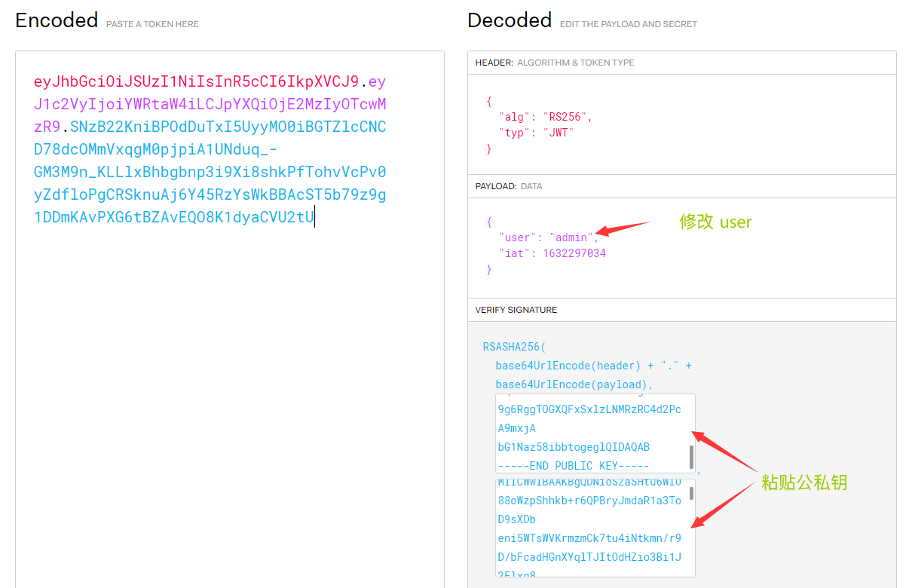
Task: Click the HEADER: ALGORITHM & TOKEN TYPE label
Action: tap(555, 63)
